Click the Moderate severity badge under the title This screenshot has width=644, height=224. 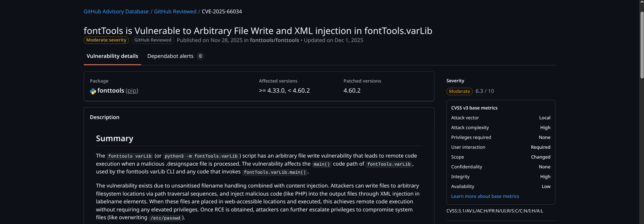(x=106, y=40)
